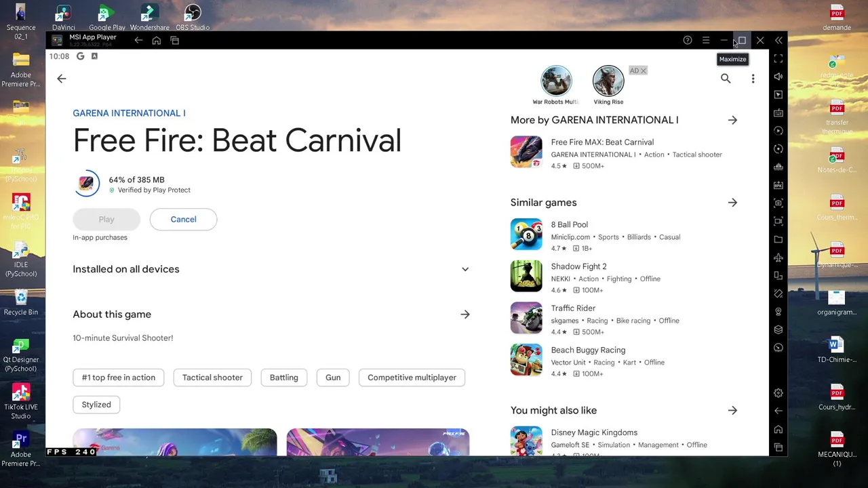The width and height of the screenshot is (868, 488).
Task: Toggle airplane mode in the sidebar
Action: pyautogui.click(x=778, y=258)
